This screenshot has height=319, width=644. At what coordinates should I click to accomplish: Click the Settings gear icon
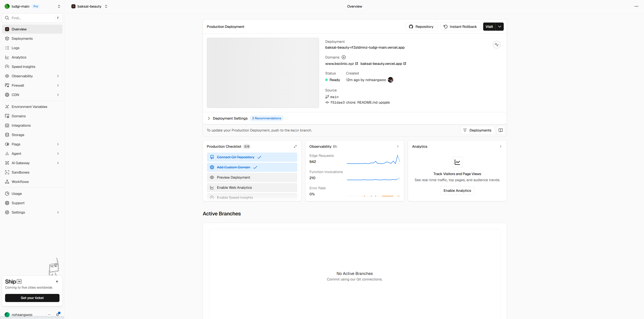click(7, 212)
